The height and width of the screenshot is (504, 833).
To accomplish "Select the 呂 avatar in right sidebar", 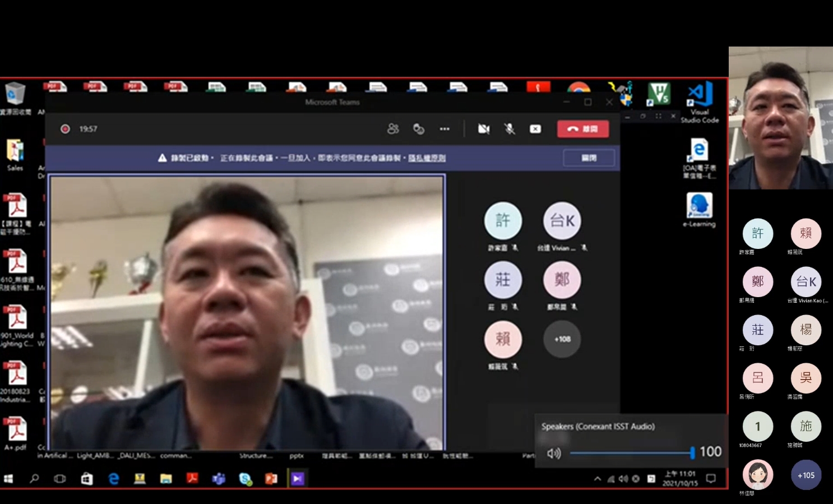I will point(758,378).
